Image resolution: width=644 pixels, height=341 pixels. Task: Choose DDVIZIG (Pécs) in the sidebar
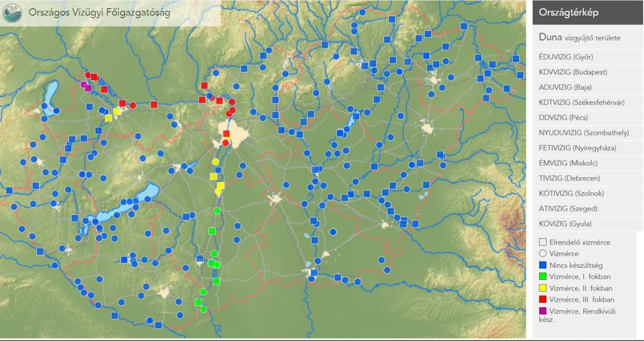pyautogui.click(x=563, y=118)
